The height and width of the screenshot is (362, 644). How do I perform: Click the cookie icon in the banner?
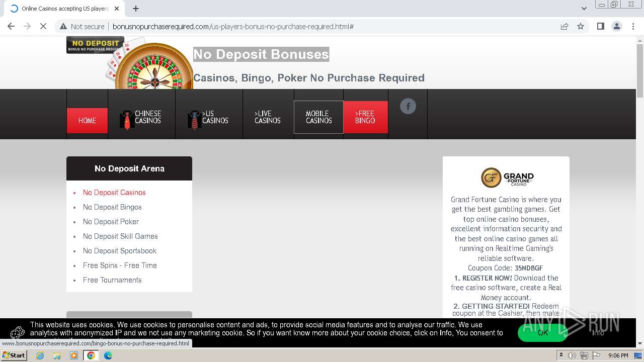(18, 332)
